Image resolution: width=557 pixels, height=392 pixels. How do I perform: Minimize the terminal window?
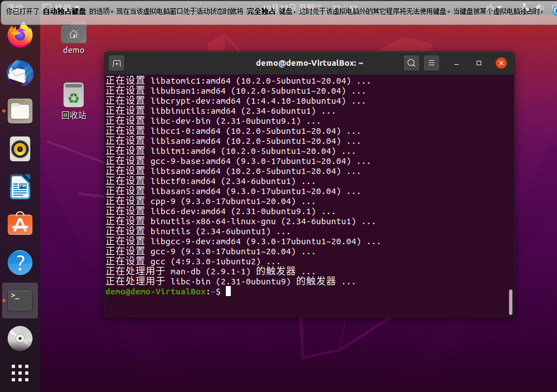click(x=457, y=63)
